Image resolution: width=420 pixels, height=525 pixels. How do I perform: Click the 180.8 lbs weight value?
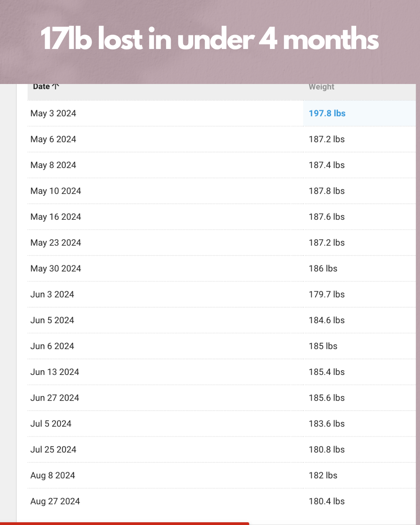pos(327,450)
